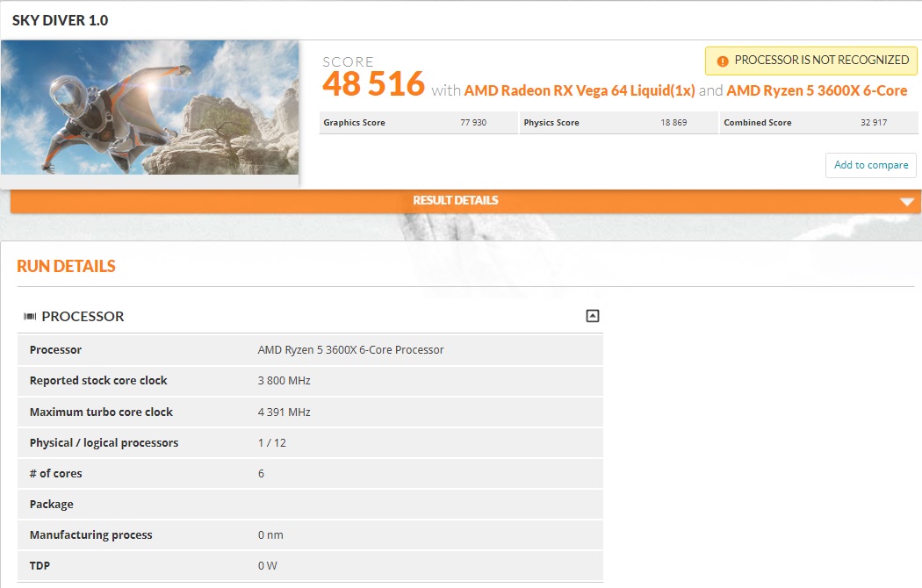The image size is (922, 588).
Task: Click the warning icon in the yellow notice
Action: pyautogui.click(x=723, y=61)
